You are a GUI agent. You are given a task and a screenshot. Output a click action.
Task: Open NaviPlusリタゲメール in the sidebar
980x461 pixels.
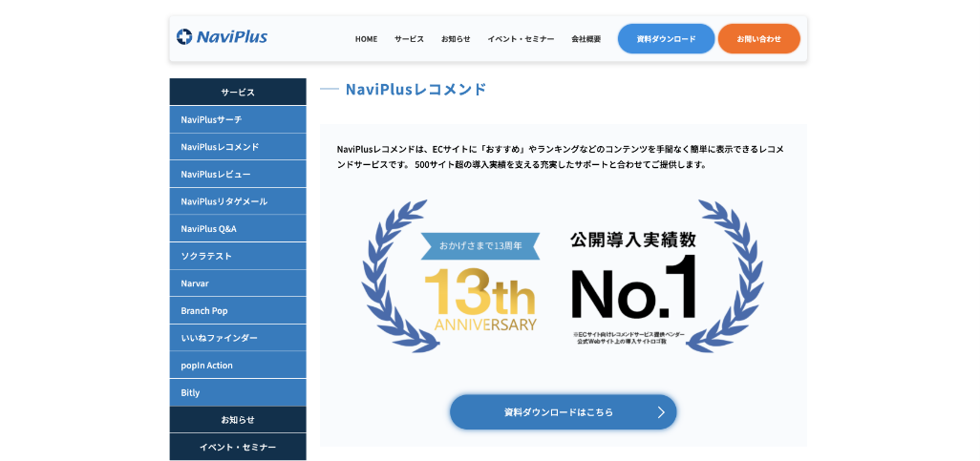tap(238, 201)
